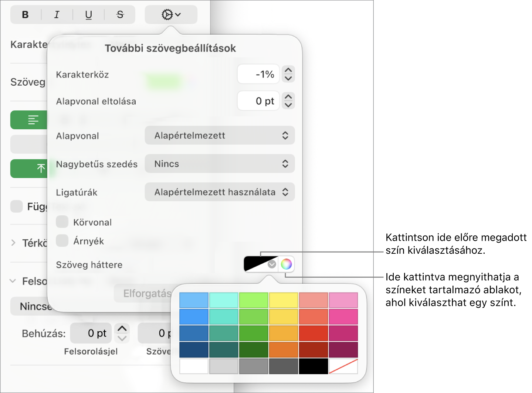Open the Alapvonal dropdown
Image resolution: width=532 pixels, height=393 pixels.
pyautogui.click(x=220, y=135)
